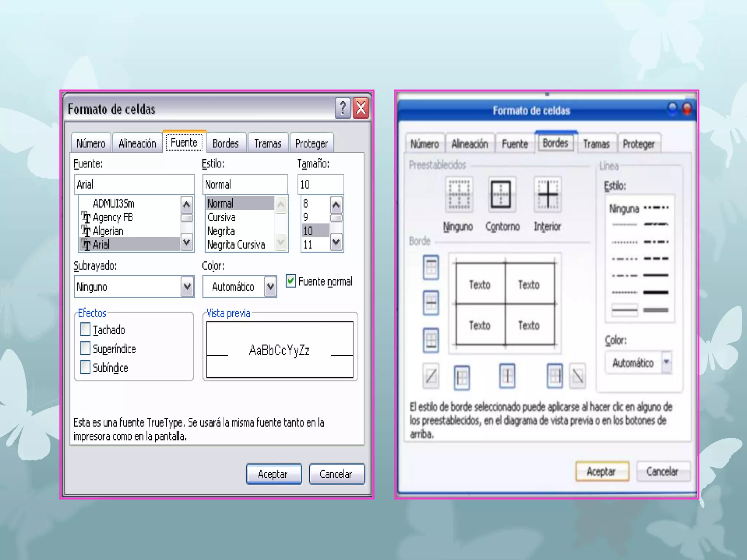Apply right border button
747x560 pixels.
click(555, 376)
